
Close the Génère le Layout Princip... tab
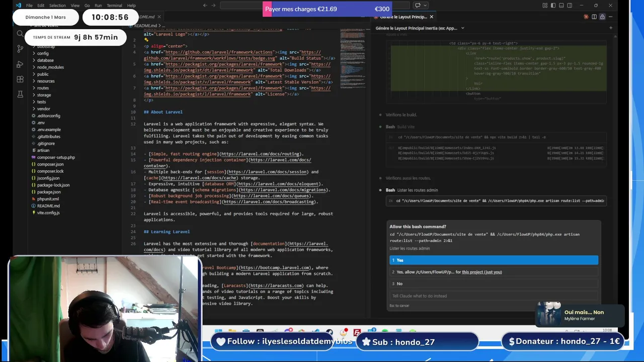431,17
